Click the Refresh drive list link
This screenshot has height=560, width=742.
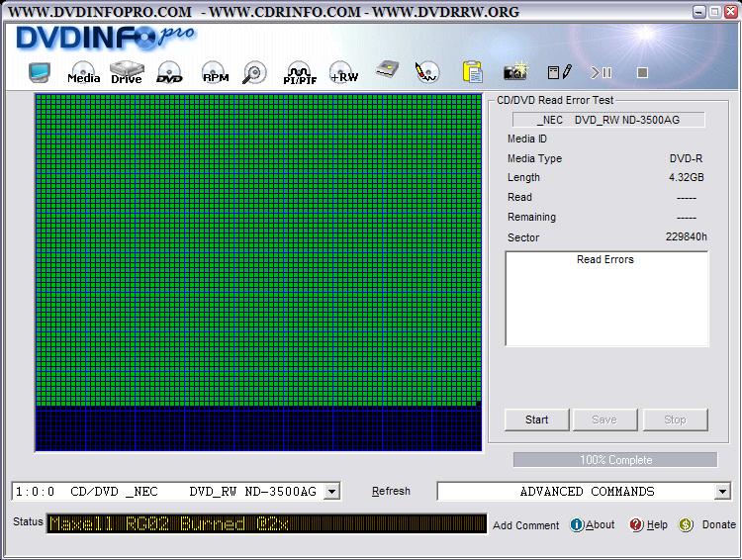pyautogui.click(x=391, y=492)
